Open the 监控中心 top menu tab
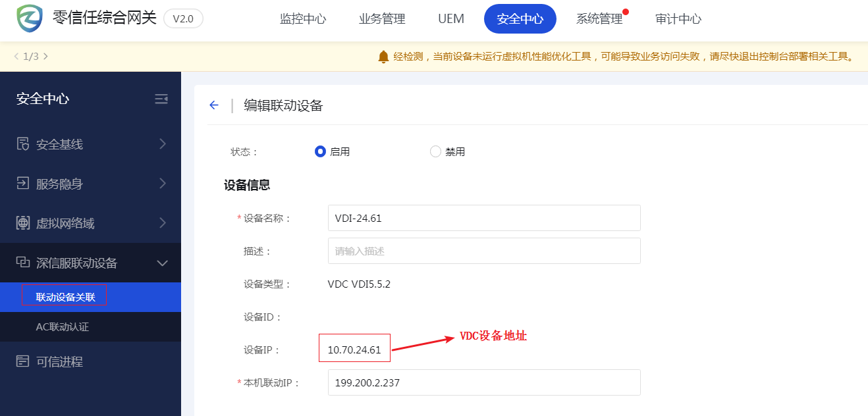This screenshot has height=416, width=868. [303, 19]
